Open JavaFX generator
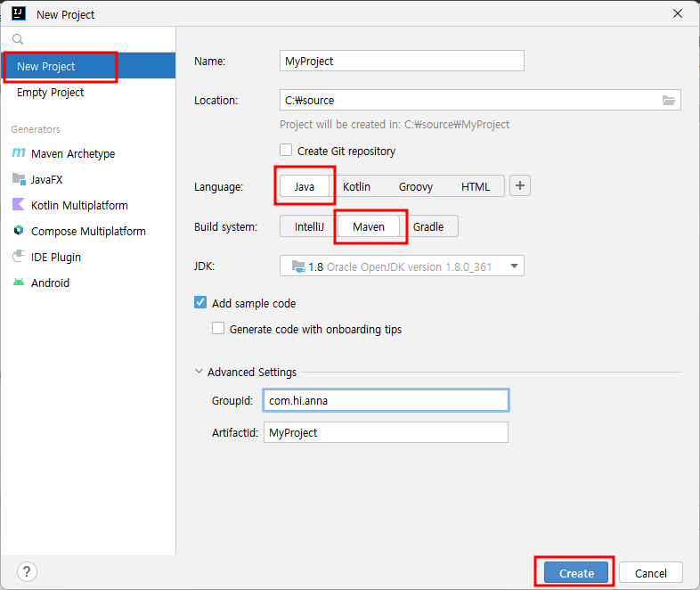This screenshot has height=590, width=700. tap(88, 179)
